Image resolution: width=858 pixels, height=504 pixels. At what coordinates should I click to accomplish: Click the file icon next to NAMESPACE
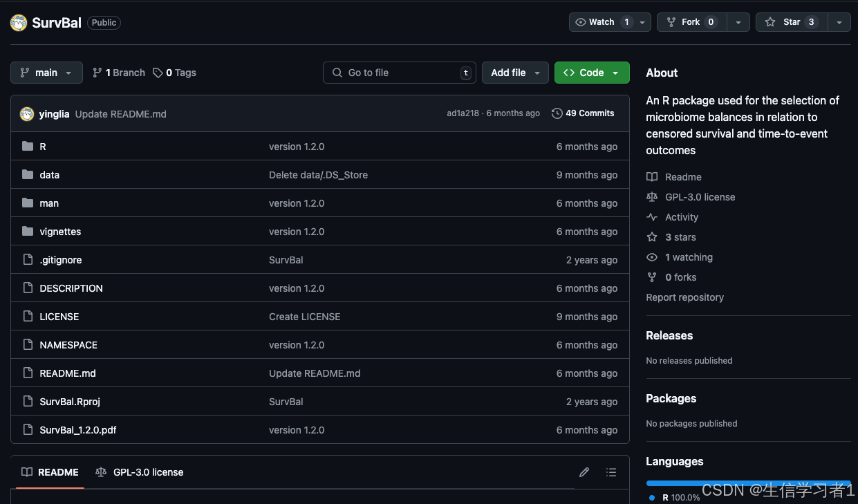coord(28,345)
